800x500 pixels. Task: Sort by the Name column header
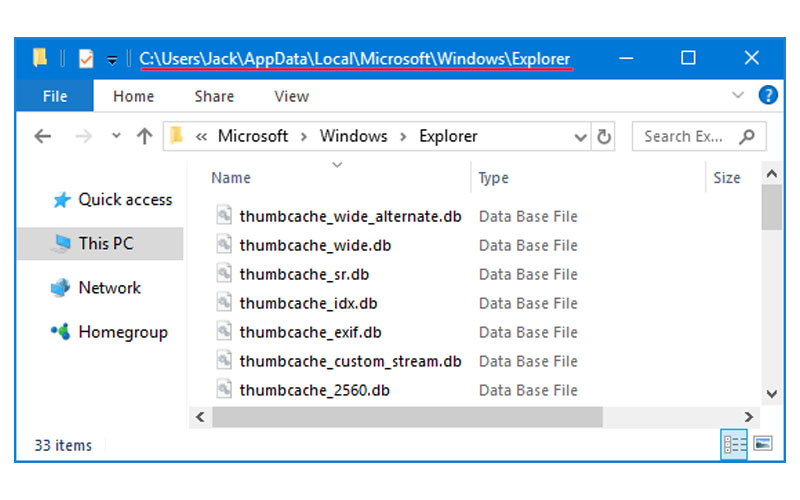231,178
